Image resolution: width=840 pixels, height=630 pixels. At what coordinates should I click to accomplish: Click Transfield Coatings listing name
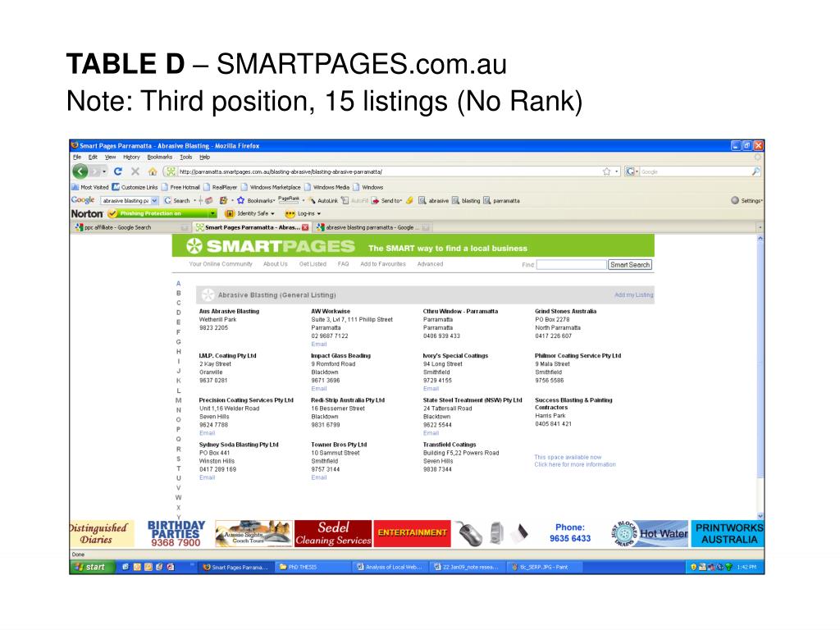coord(450,444)
